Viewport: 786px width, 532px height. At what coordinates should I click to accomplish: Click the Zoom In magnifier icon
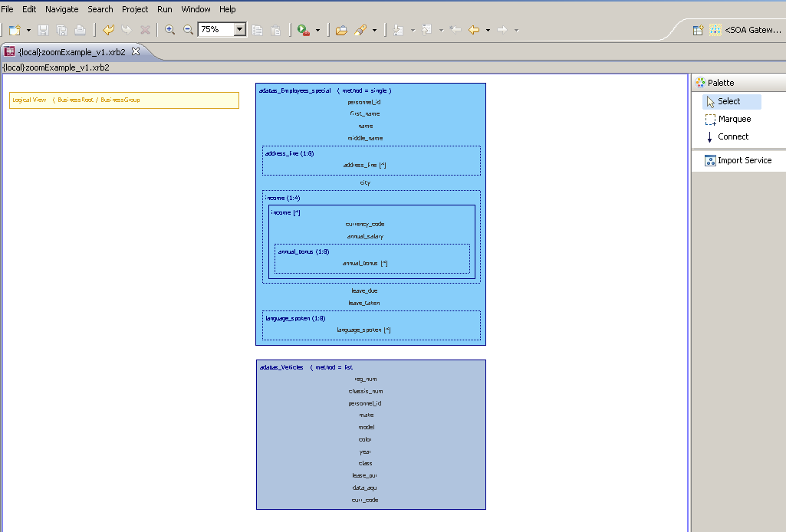[170, 30]
